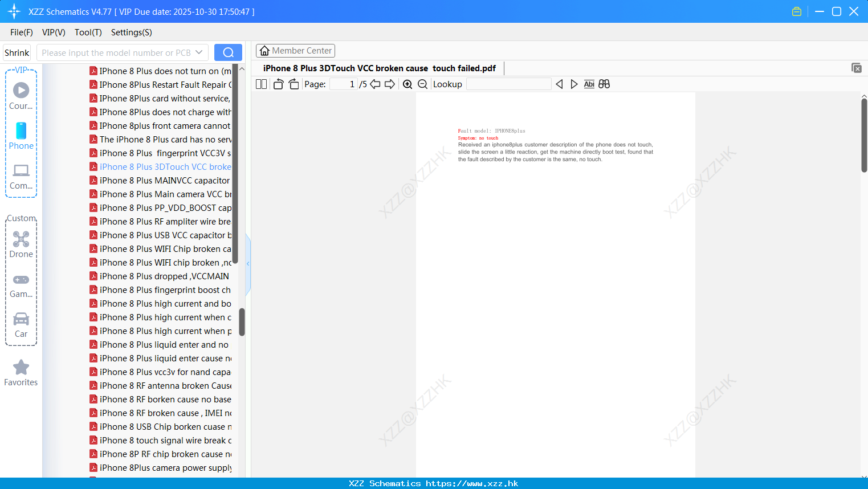868x489 pixels.
Task: Zoom out of the PDF
Action: click(422, 84)
